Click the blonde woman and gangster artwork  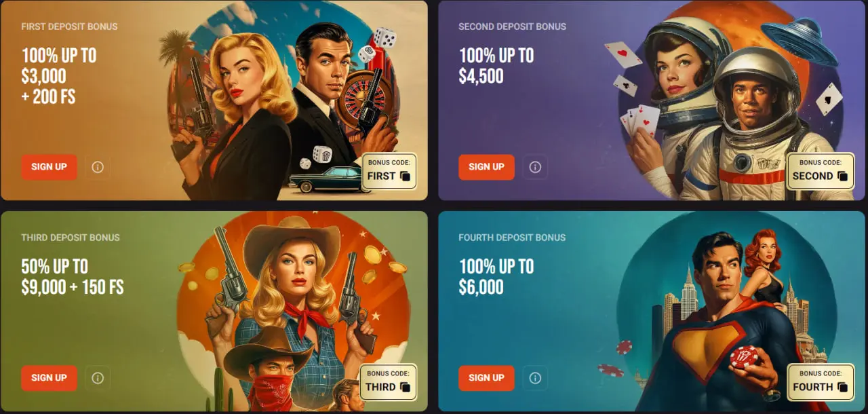pos(285,102)
